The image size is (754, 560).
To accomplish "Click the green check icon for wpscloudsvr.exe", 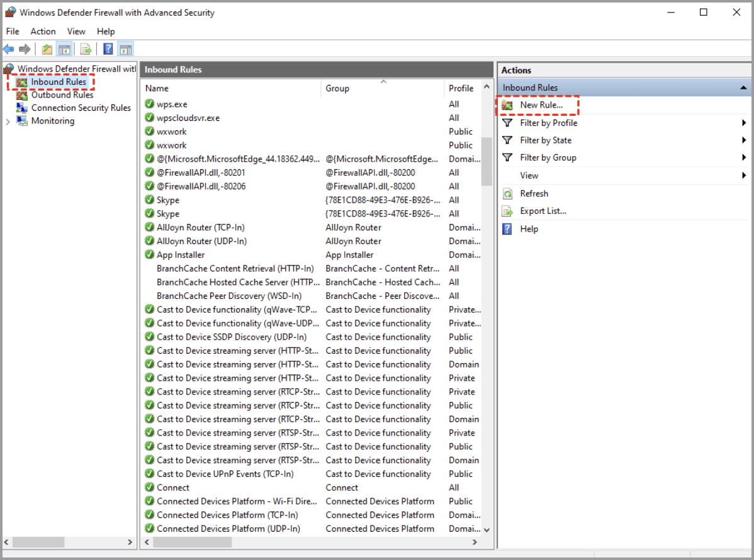I will pos(150,118).
